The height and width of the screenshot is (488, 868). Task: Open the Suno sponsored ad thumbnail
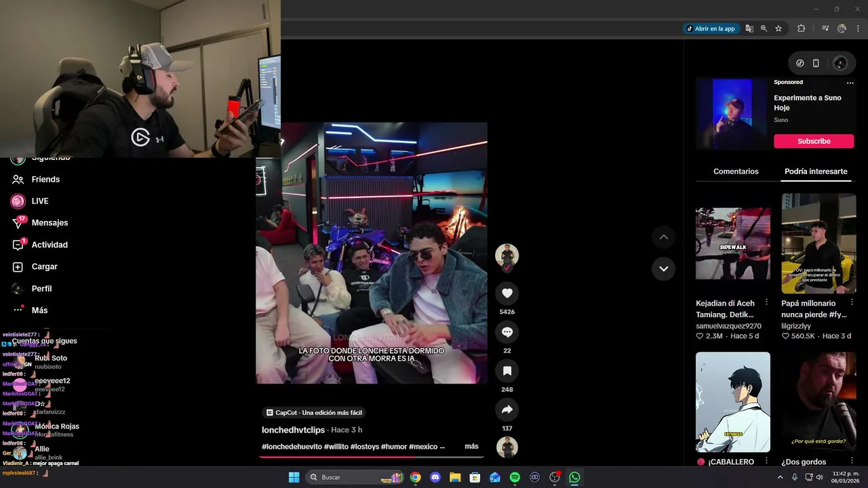click(x=732, y=114)
